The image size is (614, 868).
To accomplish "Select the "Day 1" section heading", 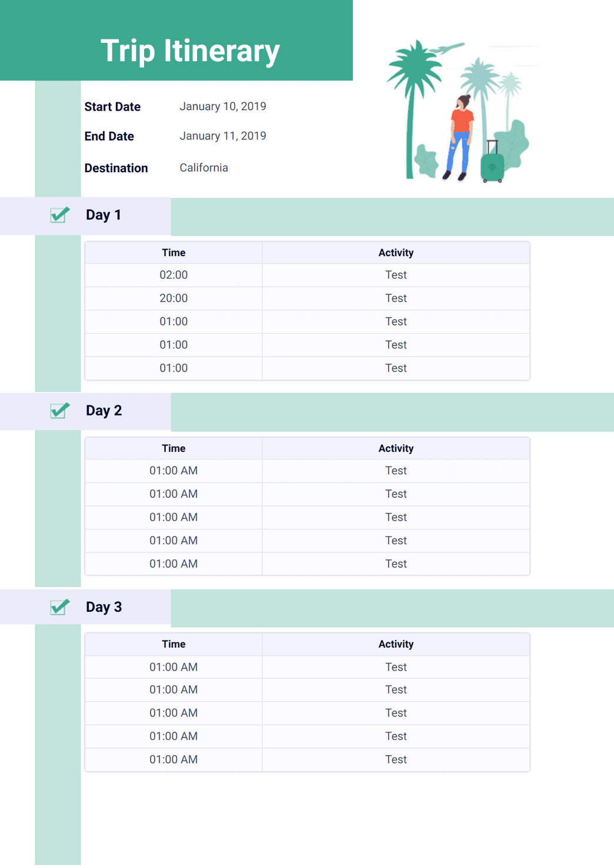I will point(104,215).
